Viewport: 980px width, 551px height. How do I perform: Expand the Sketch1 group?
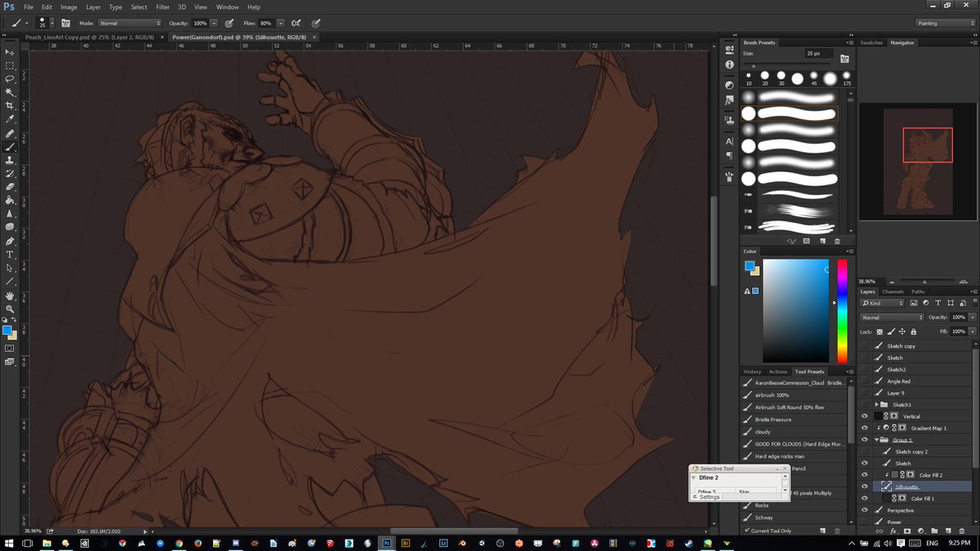(876, 405)
